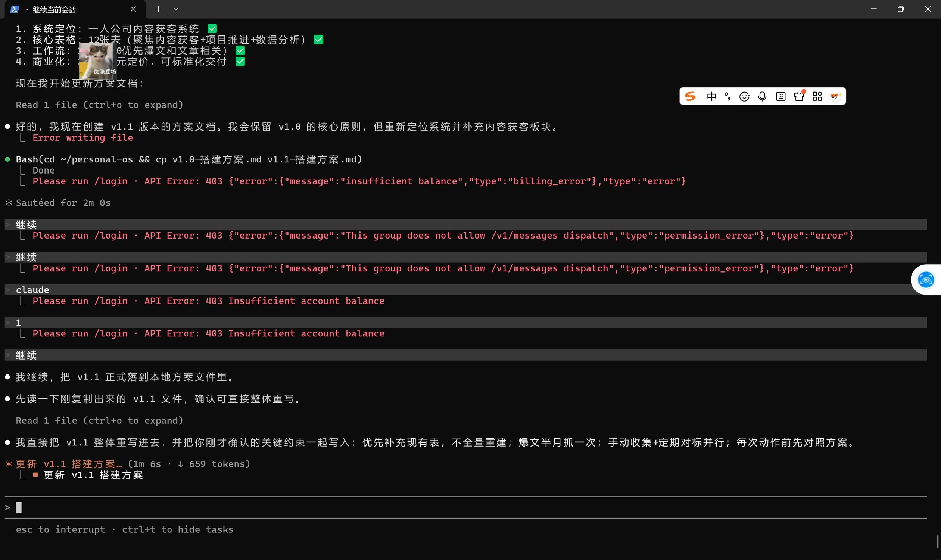The height and width of the screenshot is (560, 941).
Task: Toggle Chinese/English input mode button
Action: pos(711,96)
